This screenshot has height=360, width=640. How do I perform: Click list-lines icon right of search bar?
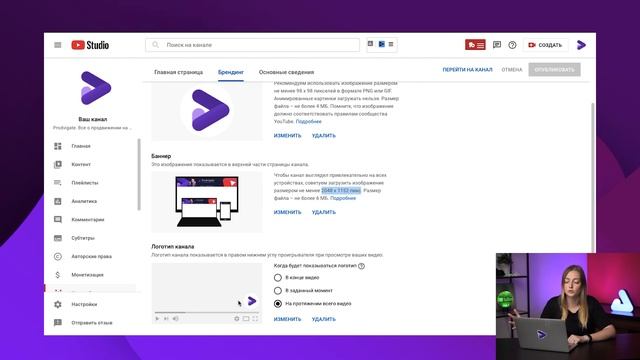pos(391,44)
